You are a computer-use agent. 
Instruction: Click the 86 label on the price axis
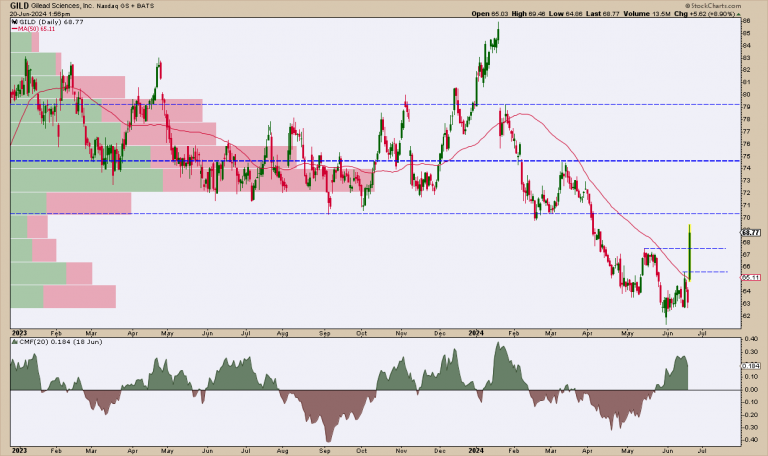click(746, 21)
